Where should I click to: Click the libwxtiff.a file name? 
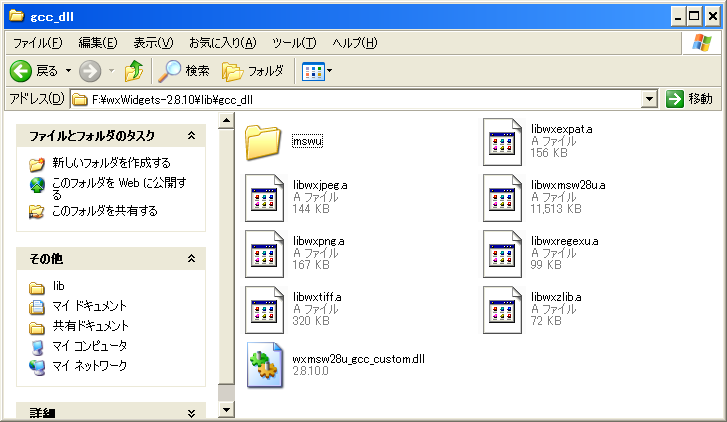click(x=317, y=297)
